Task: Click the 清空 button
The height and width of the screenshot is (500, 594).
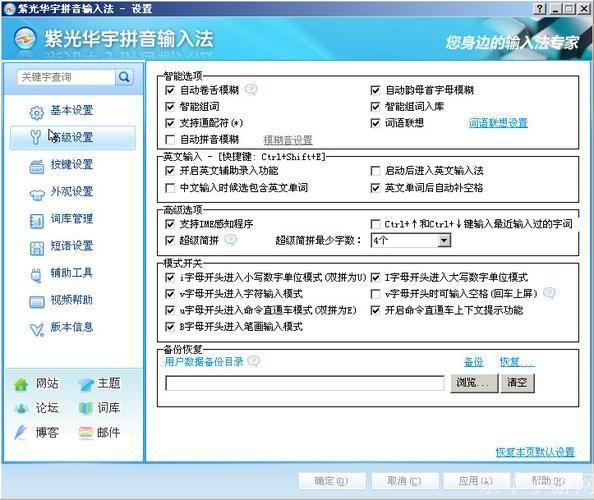Action: point(517,383)
